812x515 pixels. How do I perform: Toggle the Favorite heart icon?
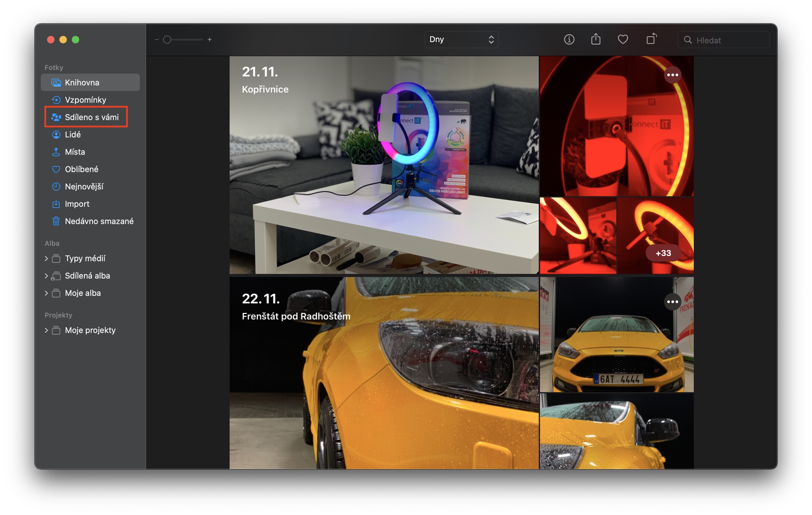coord(623,39)
